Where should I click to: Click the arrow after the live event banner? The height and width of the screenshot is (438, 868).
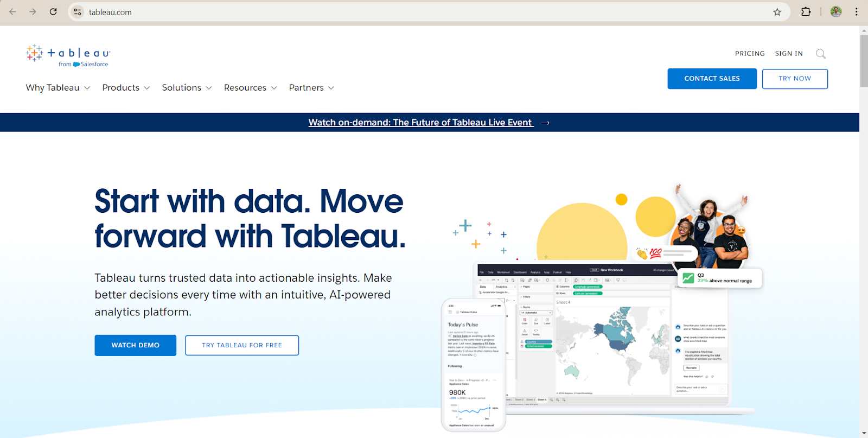(545, 123)
